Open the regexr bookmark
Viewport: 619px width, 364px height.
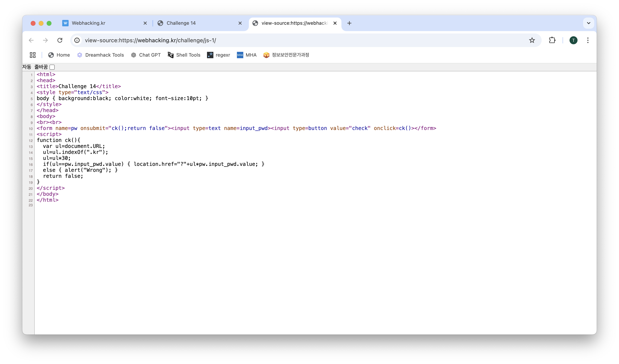(x=219, y=55)
